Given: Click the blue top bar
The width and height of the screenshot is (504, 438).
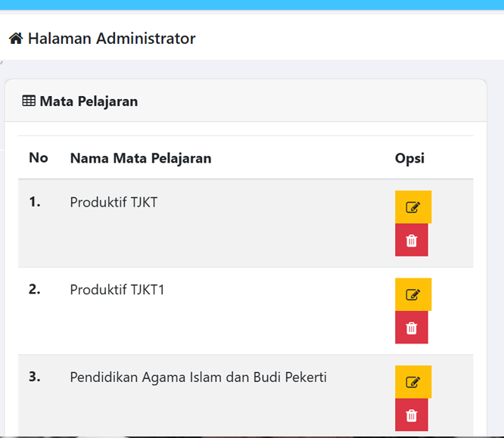Looking at the screenshot, I should (252, 5).
